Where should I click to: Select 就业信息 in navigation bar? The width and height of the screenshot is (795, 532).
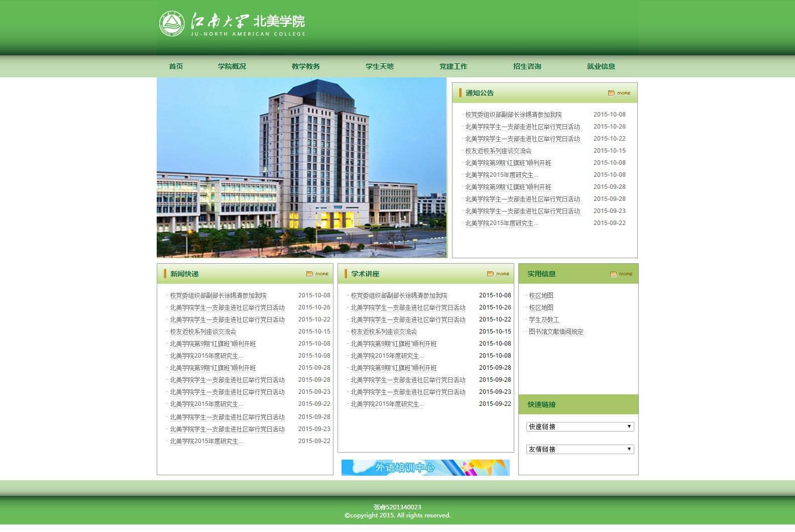pos(601,66)
